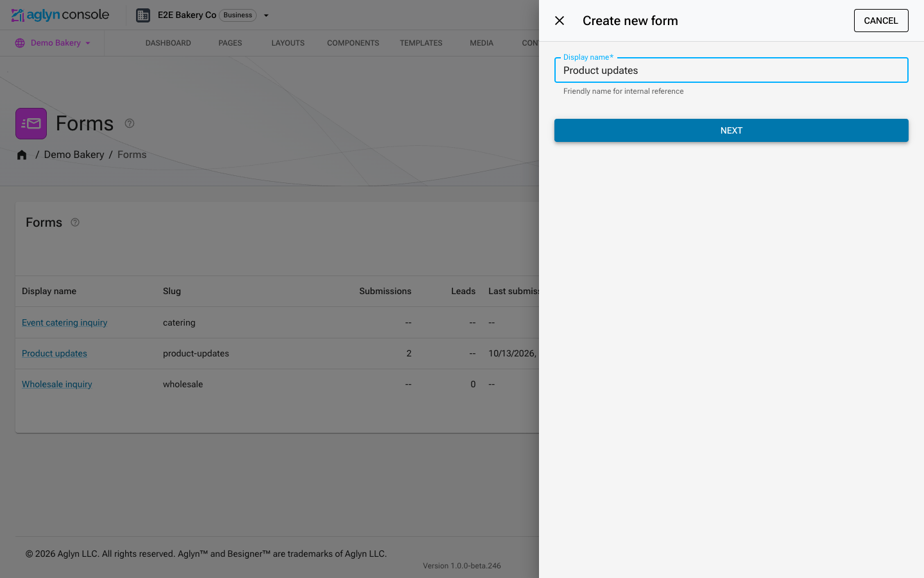This screenshot has height=578, width=924.
Task: Go to home via breadcrumb icon
Action: point(22,155)
